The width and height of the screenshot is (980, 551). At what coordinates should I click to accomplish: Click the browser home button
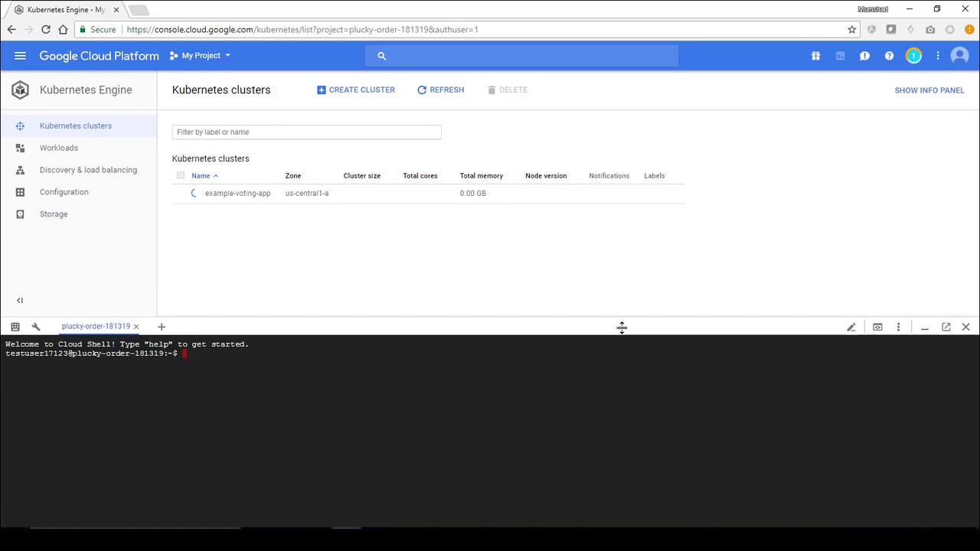coord(63,29)
